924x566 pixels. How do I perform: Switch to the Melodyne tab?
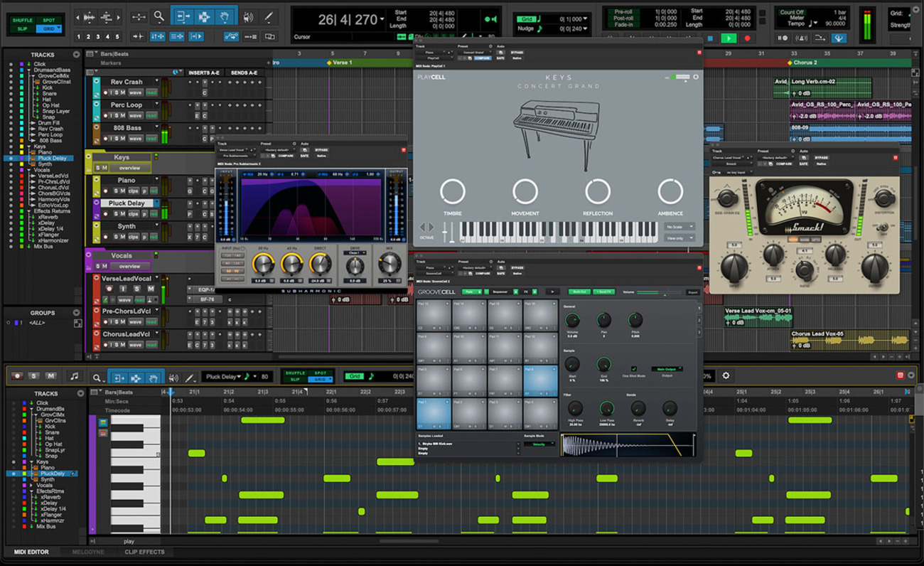[88, 552]
